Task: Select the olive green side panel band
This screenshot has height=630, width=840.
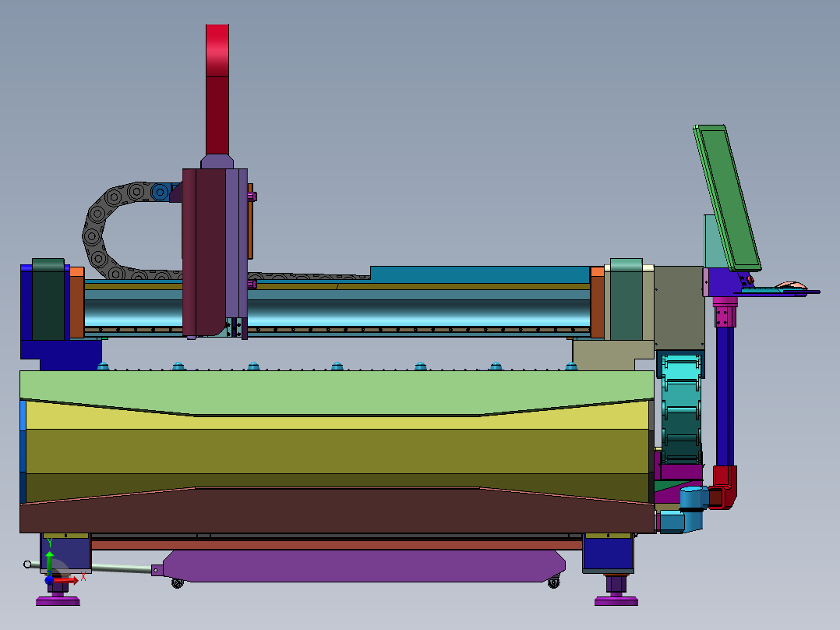Action: click(x=337, y=451)
